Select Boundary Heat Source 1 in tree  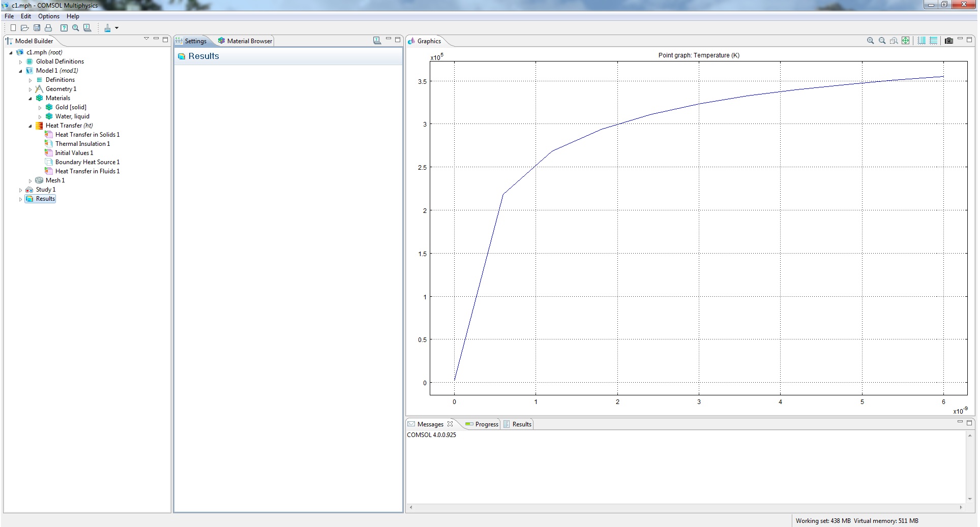tap(87, 162)
